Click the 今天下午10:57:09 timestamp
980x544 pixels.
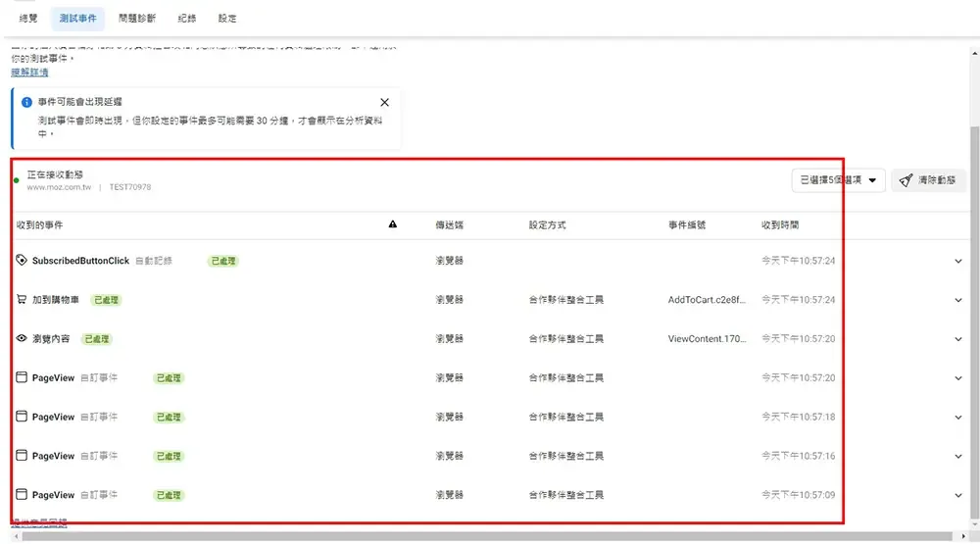pos(798,495)
